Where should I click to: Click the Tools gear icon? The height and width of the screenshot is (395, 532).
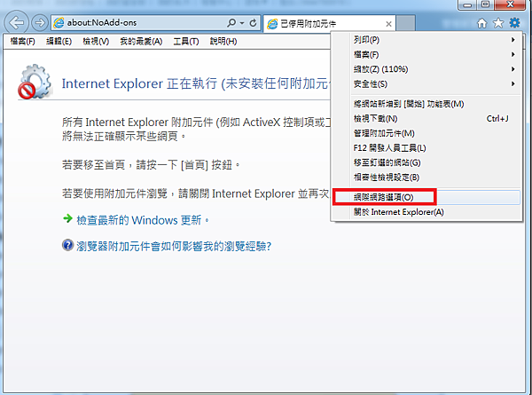(514, 23)
